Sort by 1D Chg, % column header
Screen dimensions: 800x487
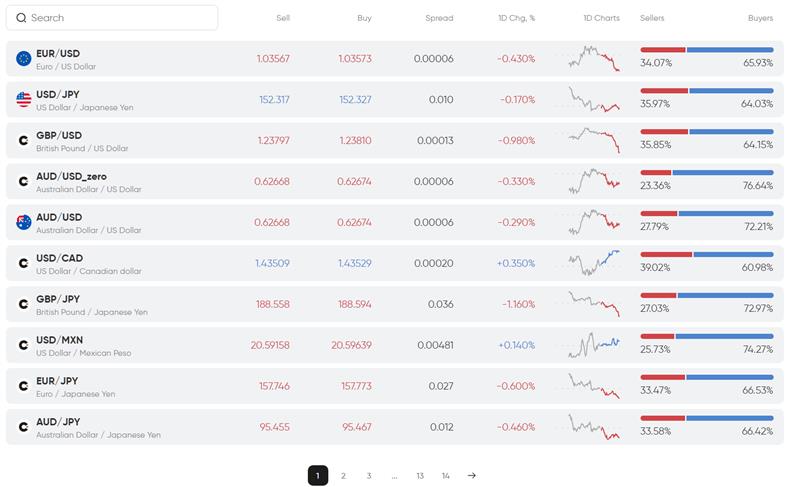tap(516, 18)
